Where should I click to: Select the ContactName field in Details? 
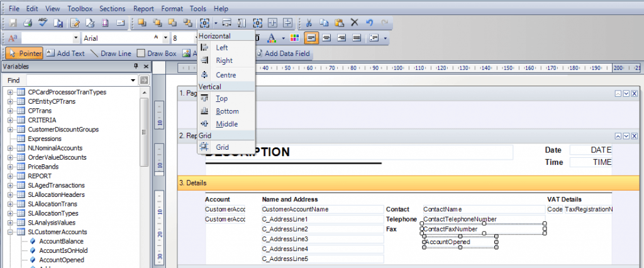(484, 209)
